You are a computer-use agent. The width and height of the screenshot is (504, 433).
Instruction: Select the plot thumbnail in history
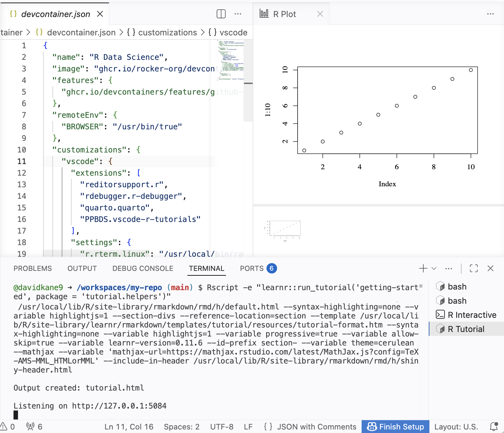pos(284,229)
